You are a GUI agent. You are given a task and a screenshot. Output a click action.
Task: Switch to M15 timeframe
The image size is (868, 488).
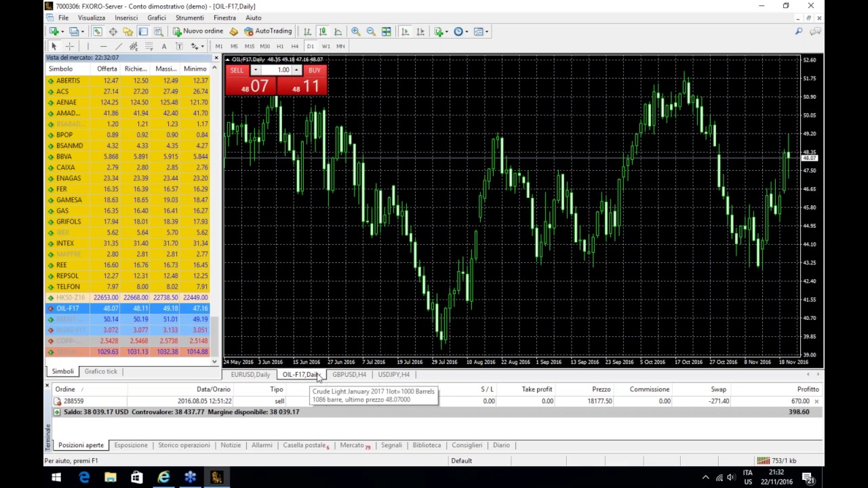[249, 46]
